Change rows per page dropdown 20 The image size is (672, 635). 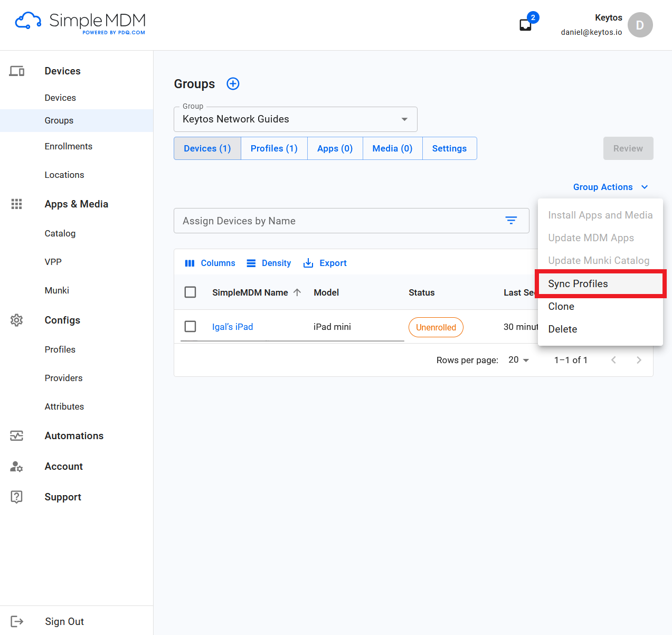pyautogui.click(x=518, y=360)
